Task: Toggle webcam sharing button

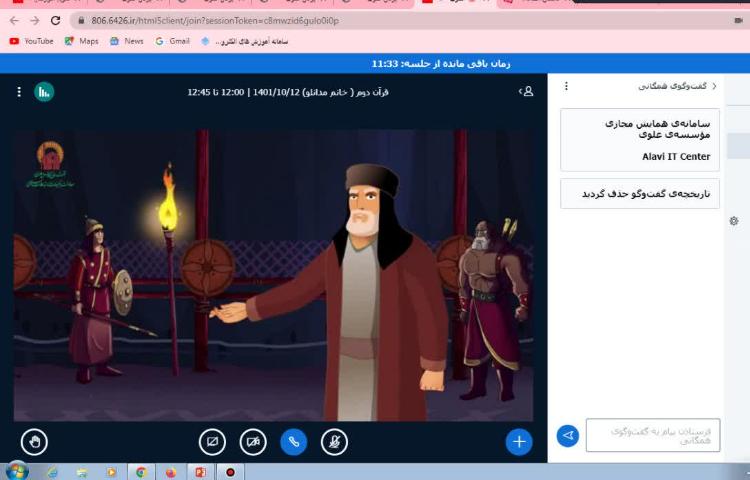Action: tap(253, 442)
